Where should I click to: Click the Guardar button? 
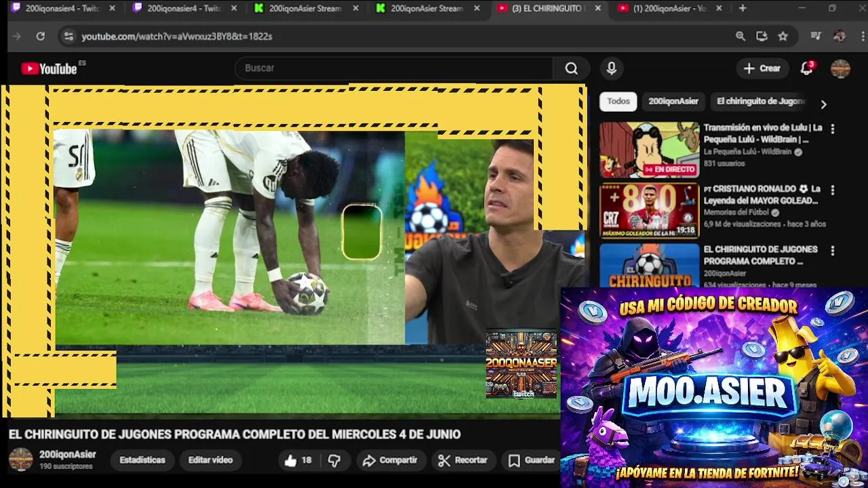click(x=532, y=460)
